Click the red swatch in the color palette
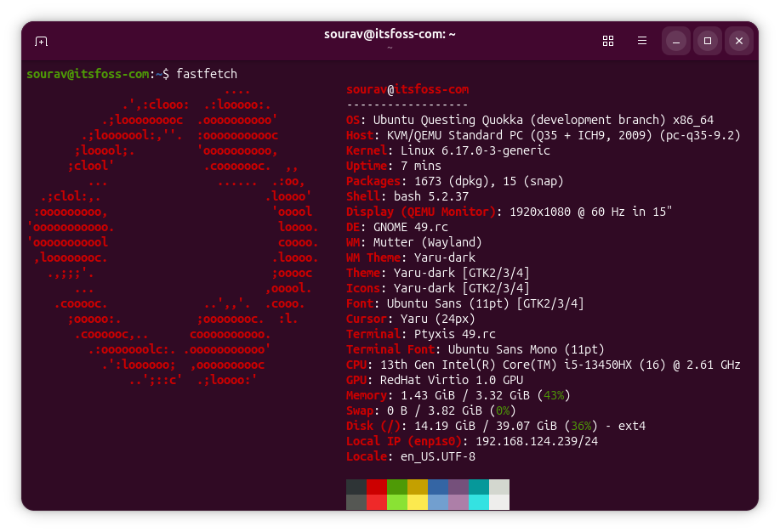The height and width of the screenshot is (532, 780). pyautogui.click(x=377, y=494)
